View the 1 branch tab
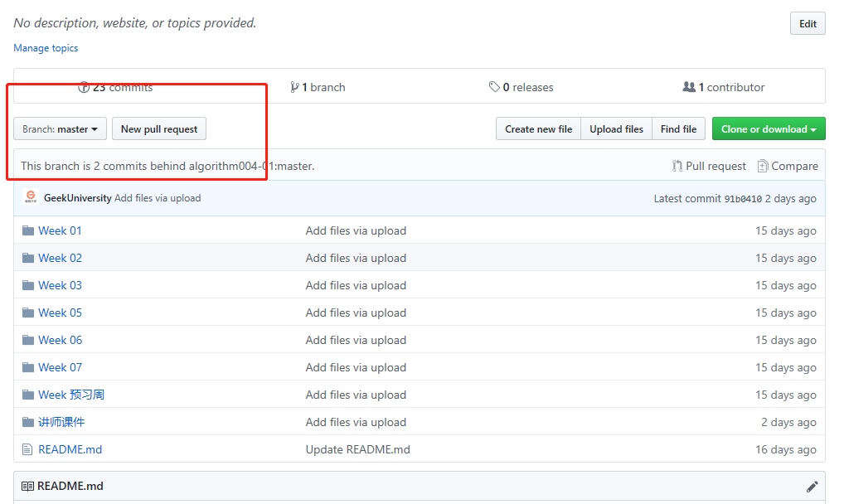The width and height of the screenshot is (849, 504). coord(318,87)
